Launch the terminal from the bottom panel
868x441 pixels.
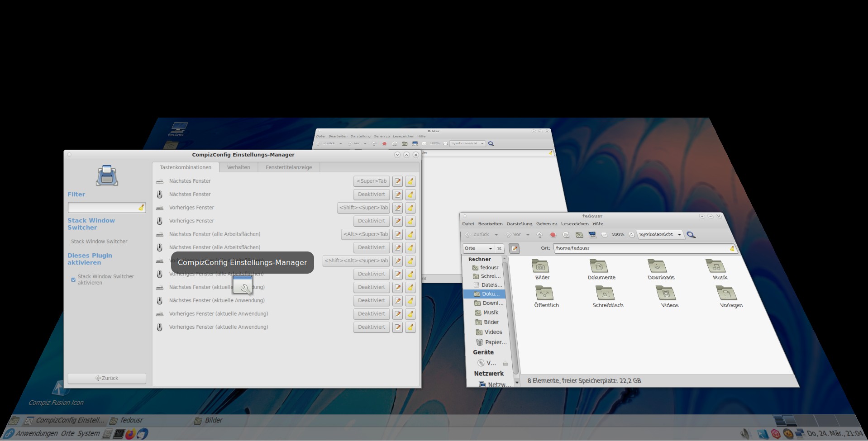(119, 434)
